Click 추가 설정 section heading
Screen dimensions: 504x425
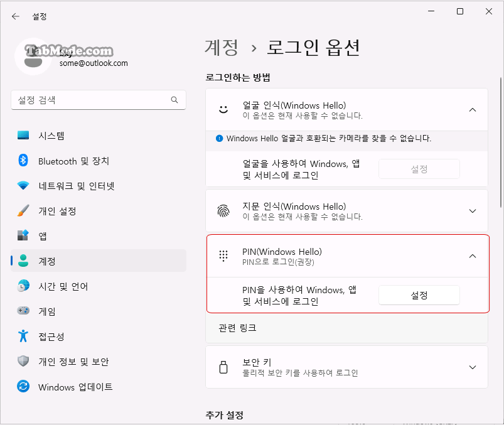point(224,415)
